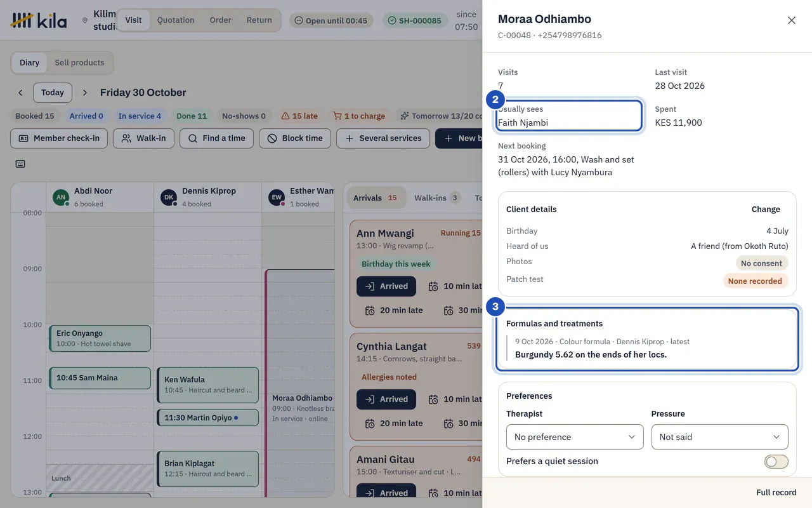Open the Kila logo home
The height and width of the screenshot is (508, 812).
click(x=39, y=20)
